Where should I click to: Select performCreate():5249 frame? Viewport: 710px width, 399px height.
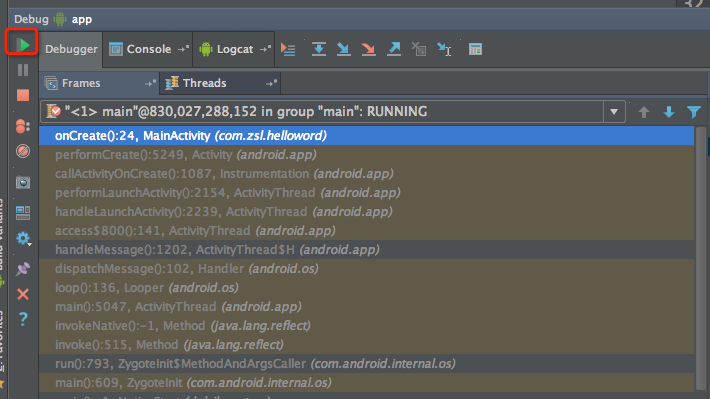pos(366,155)
